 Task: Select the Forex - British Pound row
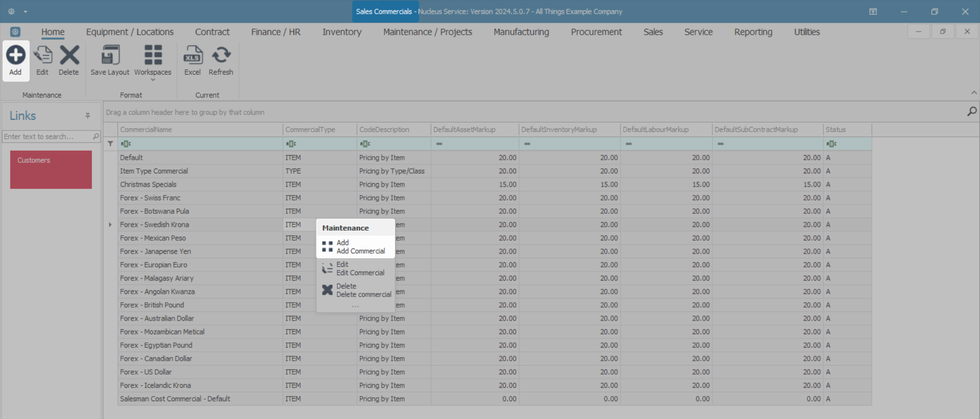495,305
